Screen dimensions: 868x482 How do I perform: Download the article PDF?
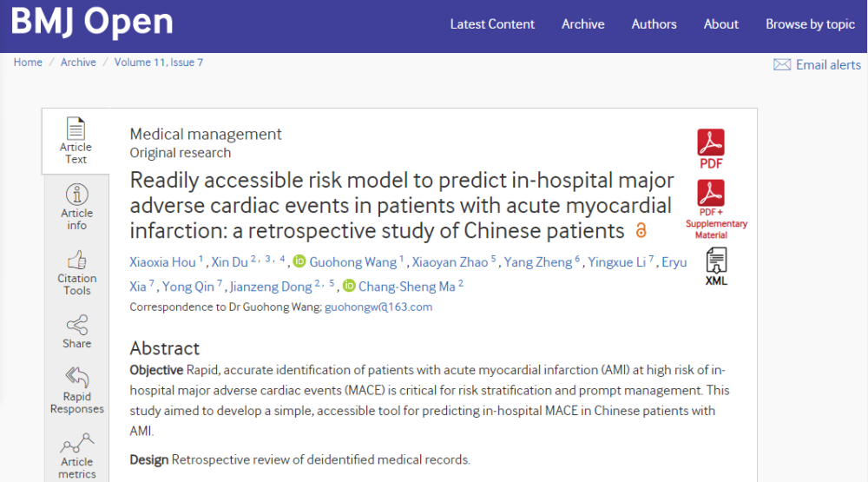711,149
